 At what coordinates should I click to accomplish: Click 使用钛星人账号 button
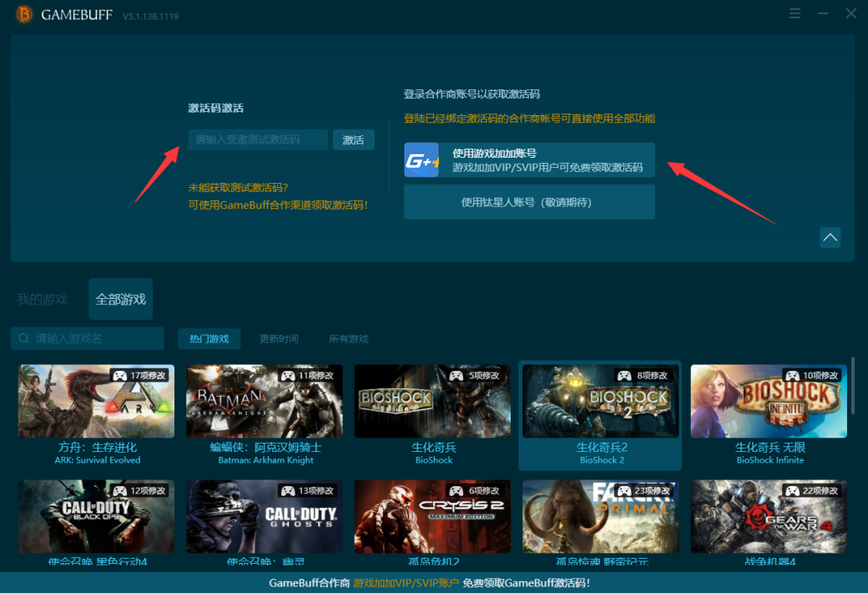pos(529,201)
